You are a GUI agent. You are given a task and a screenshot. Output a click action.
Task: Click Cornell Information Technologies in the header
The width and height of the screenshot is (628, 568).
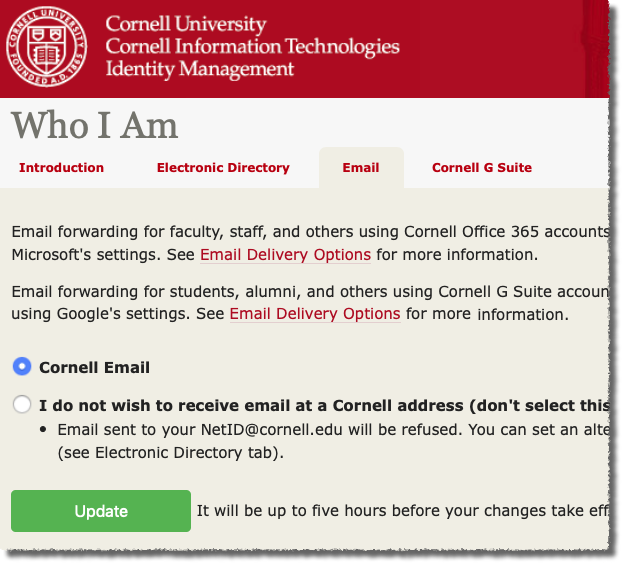(252, 47)
